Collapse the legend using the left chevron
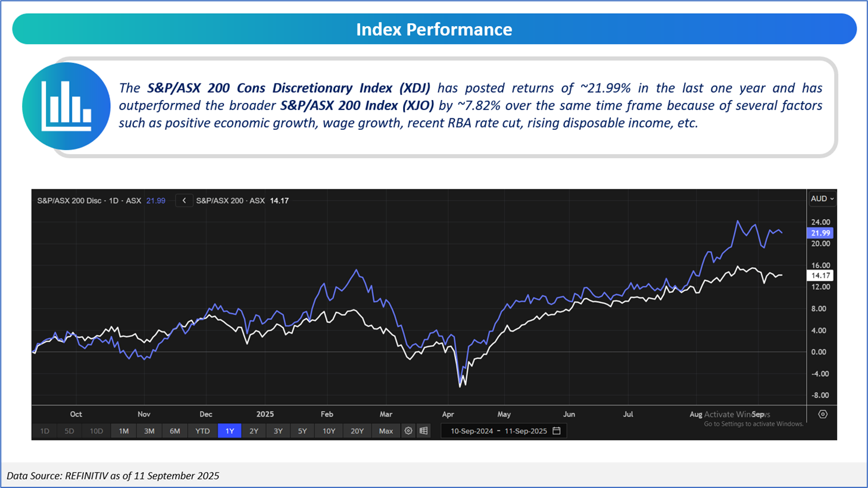The image size is (868, 488). [184, 201]
